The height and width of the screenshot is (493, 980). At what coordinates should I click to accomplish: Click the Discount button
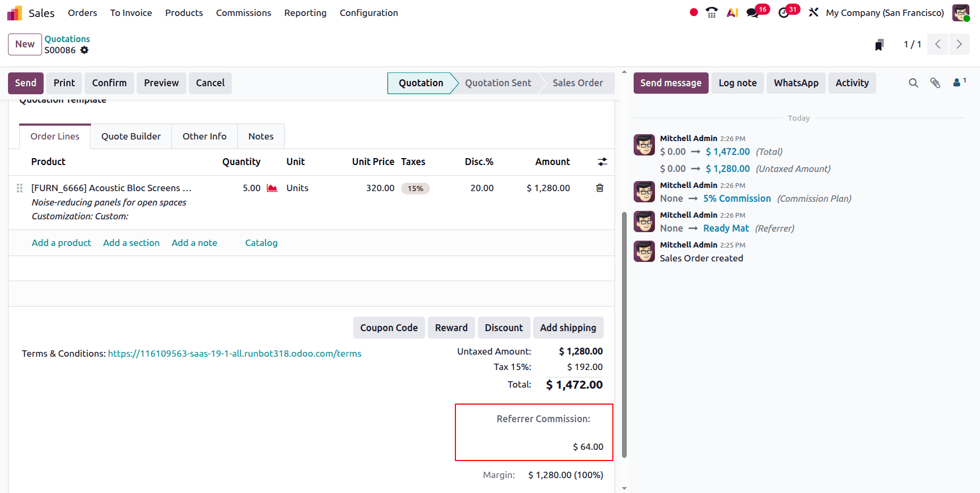tap(503, 328)
